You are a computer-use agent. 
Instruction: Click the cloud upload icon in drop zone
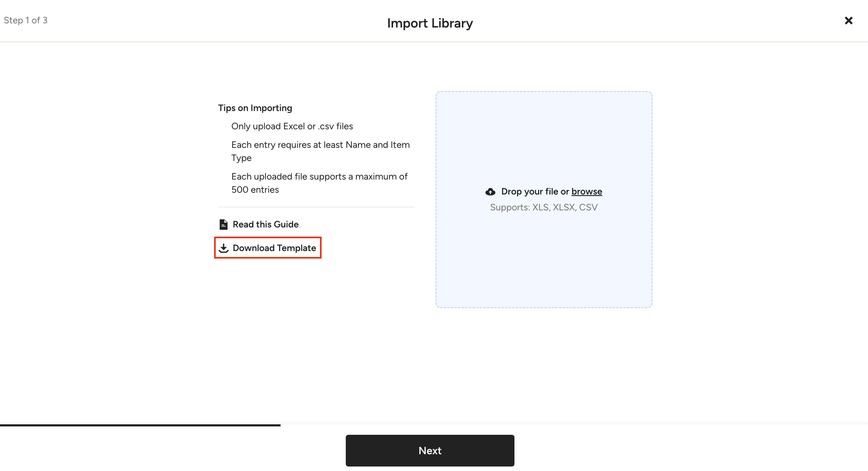point(490,192)
